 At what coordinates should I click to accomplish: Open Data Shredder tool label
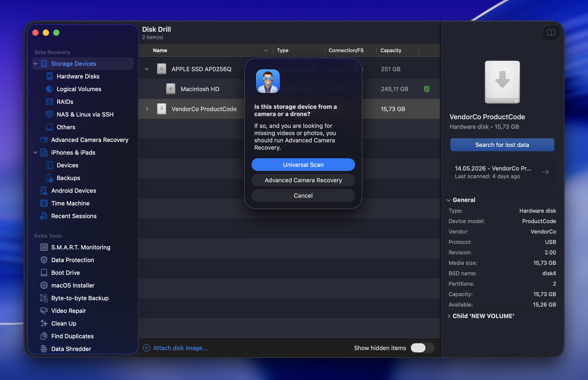click(x=71, y=349)
